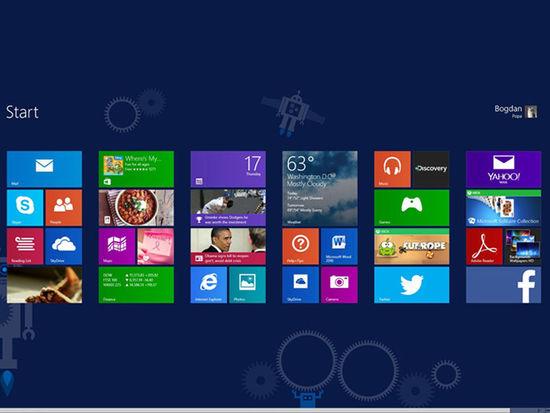
Task: Open the Sports news tile with trophy icon
Action: [228, 208]
